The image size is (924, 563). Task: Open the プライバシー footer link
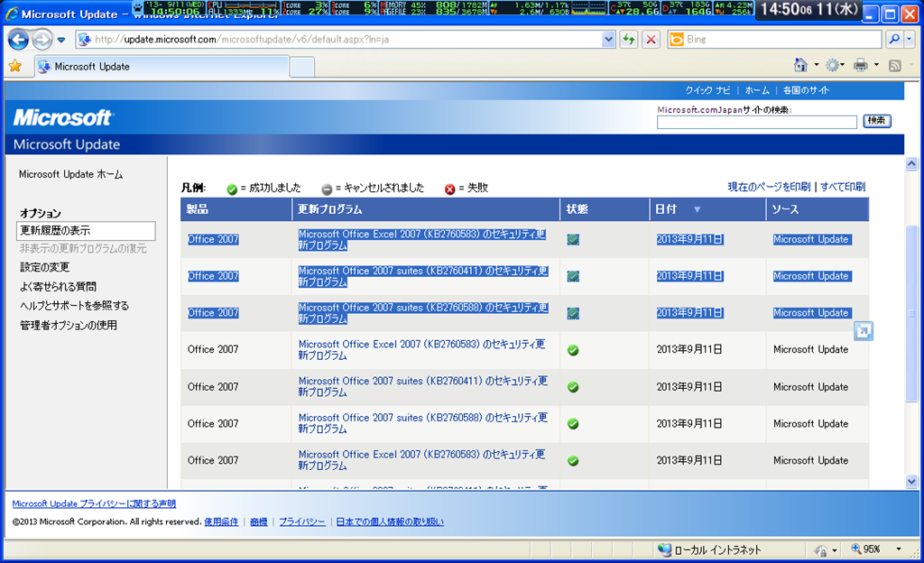click(x=301, y=521)
